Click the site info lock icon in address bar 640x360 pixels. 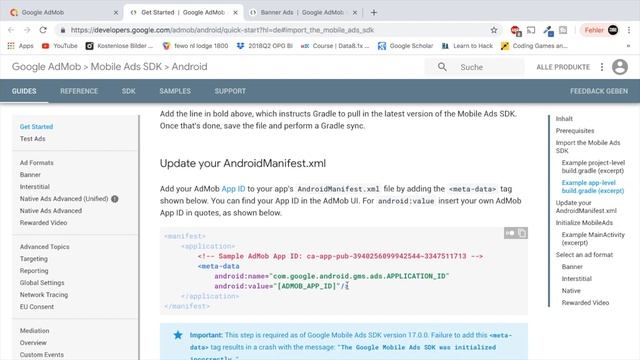pos(62,30)
